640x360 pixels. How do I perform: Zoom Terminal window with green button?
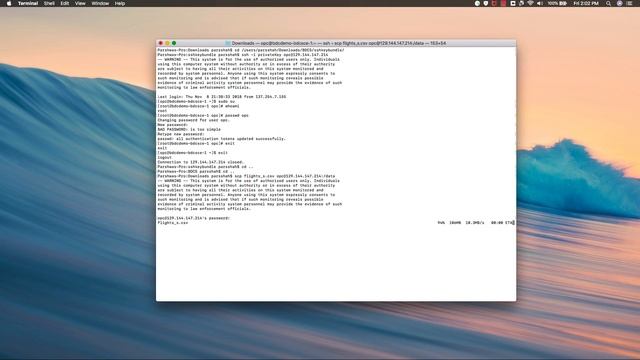point(174,43)
